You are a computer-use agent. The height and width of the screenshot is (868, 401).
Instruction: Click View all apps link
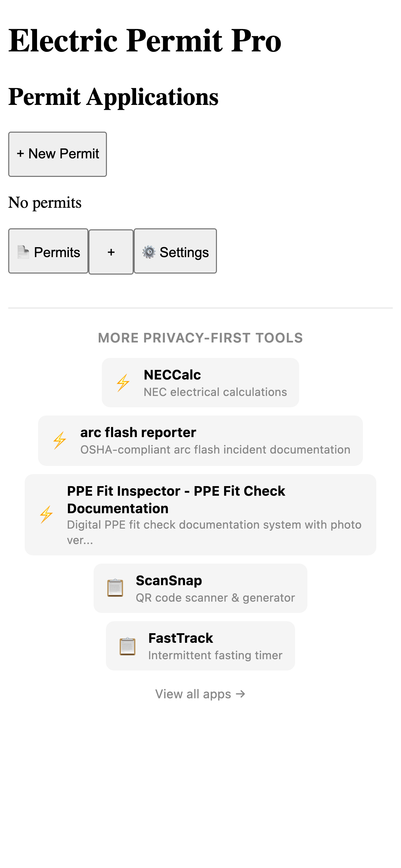coord(200,694)
